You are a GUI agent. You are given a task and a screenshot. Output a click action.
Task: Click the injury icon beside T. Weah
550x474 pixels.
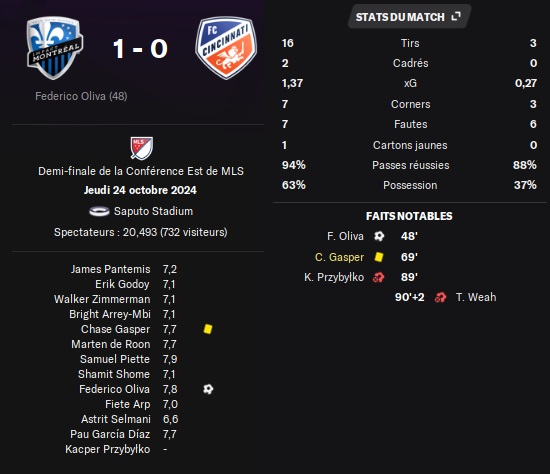click(440, 297)
